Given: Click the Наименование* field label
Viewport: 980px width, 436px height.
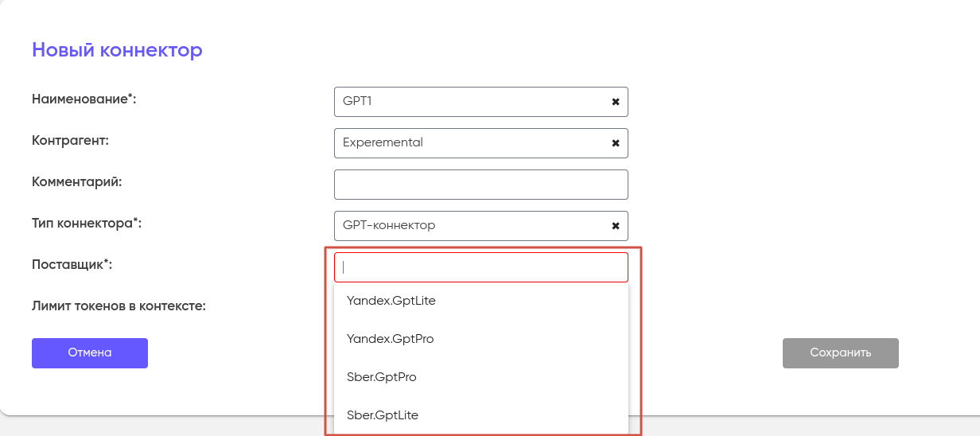Looking at the screenshot, I should (x=84, y=99).
